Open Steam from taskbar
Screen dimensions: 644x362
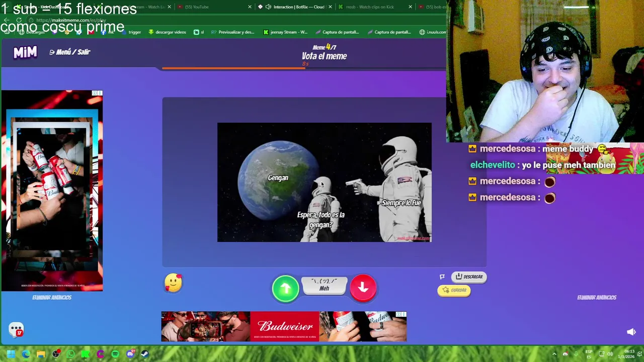click(145, 354)
